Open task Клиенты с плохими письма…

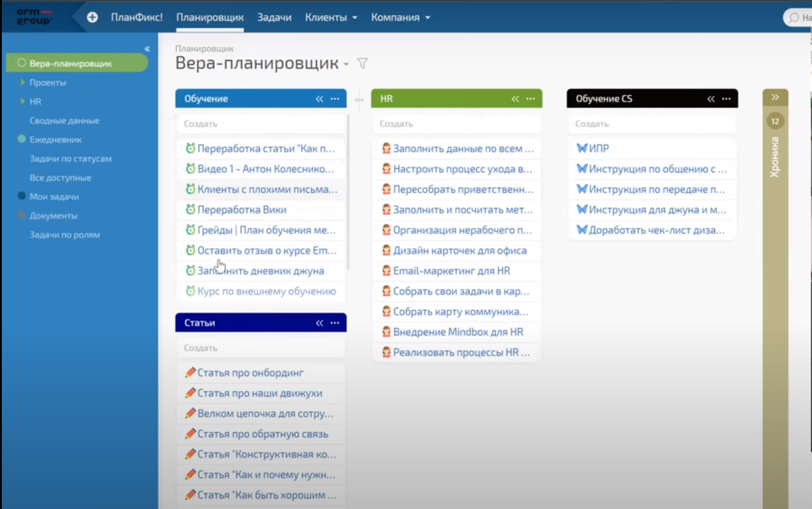(x=268, y=189)
